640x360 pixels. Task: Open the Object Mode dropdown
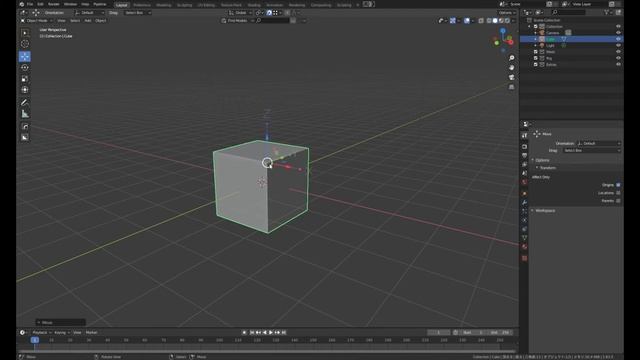click(37, 20)
